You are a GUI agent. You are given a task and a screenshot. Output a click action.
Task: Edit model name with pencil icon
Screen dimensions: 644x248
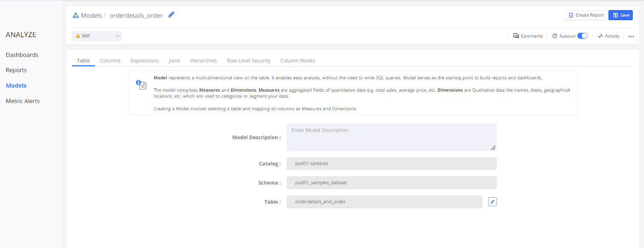[171, 15]
